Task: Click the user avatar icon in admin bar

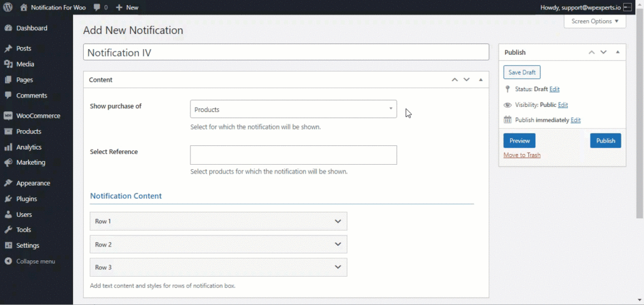Action: point(627,8)
